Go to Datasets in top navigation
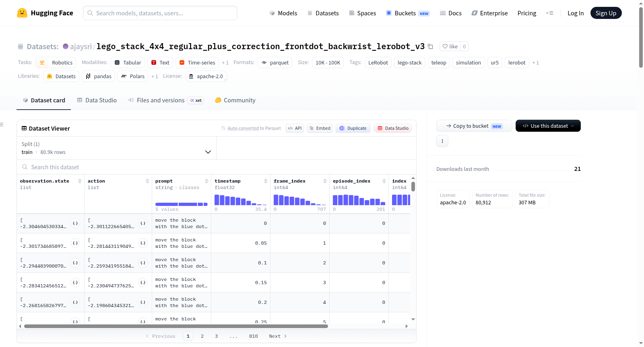Viewport: 644px width, 347px height. [323, 13]
